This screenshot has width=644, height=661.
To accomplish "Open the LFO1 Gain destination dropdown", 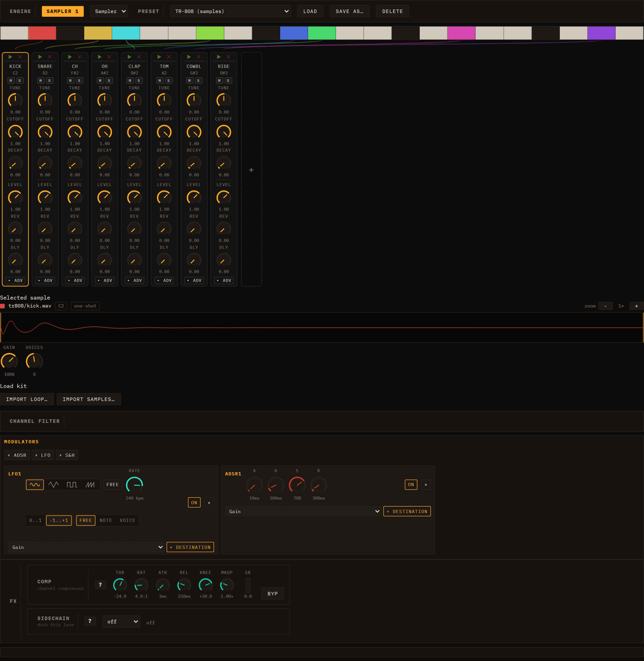I will [87, 547].
